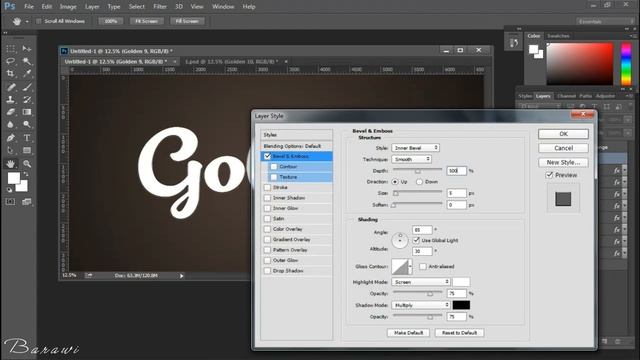Reset default foreground and background colors
This screenshot has height=360, width=640.
(x=9, y=190)
